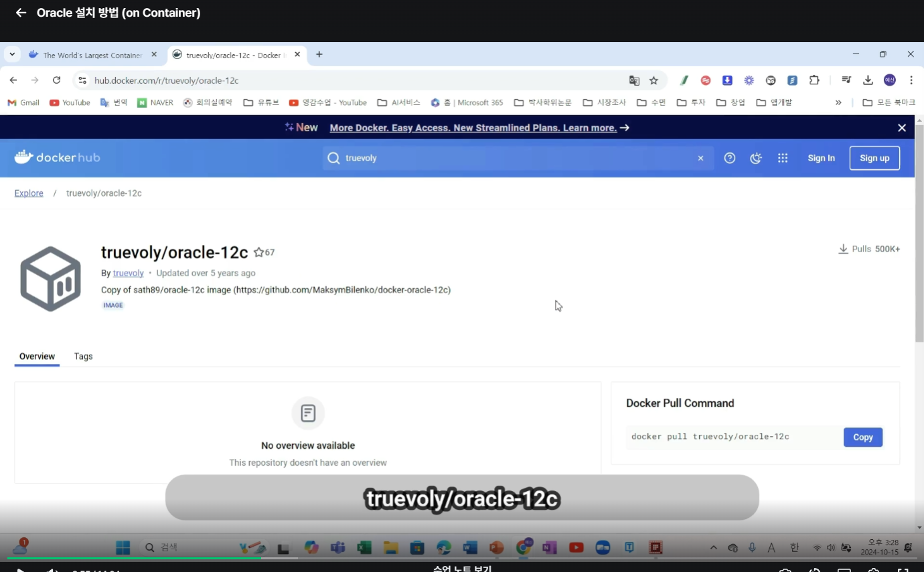Open Chrome downloads tray icon

[868, 80]
